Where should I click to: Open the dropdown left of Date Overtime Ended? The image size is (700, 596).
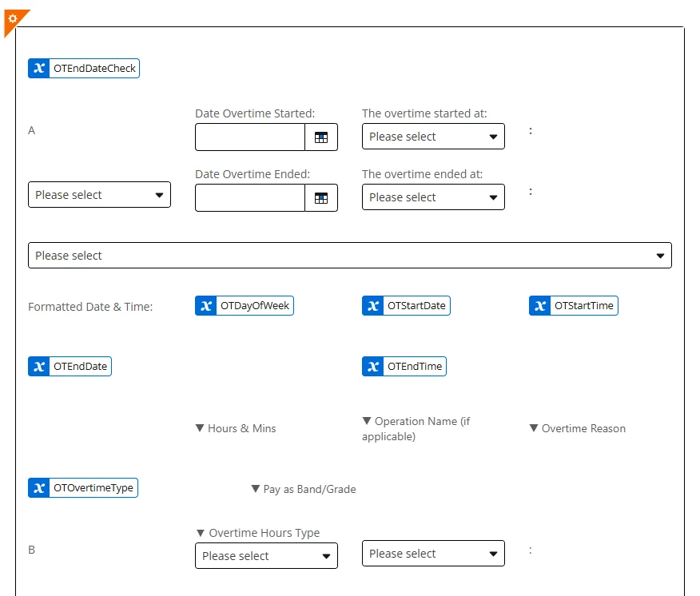coord(99,195)
